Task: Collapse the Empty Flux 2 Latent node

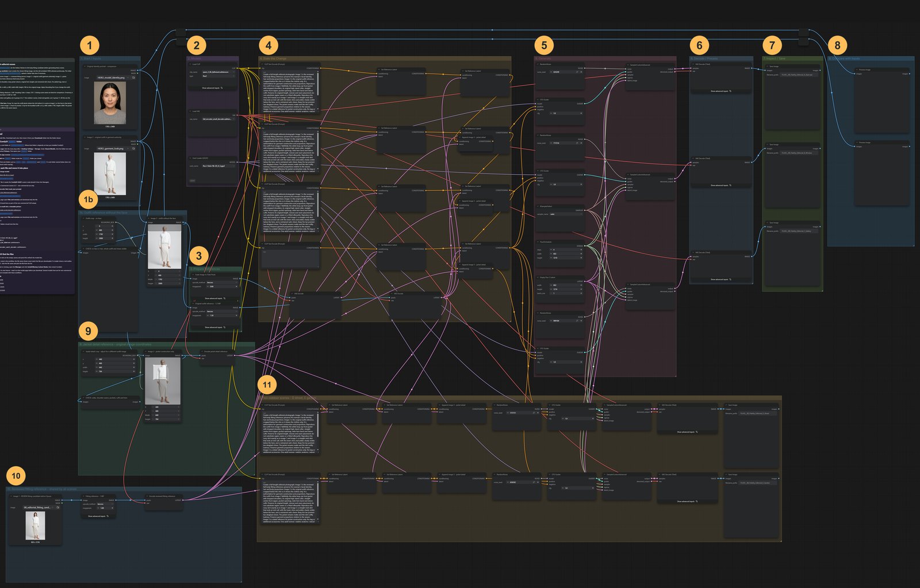Action: pos(538,277)
